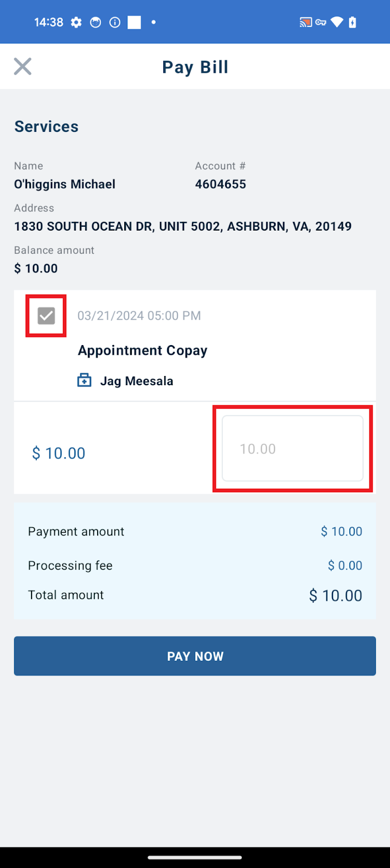Tap the battery charging icon
The image size is (390, 868).
tap(353, 22)
